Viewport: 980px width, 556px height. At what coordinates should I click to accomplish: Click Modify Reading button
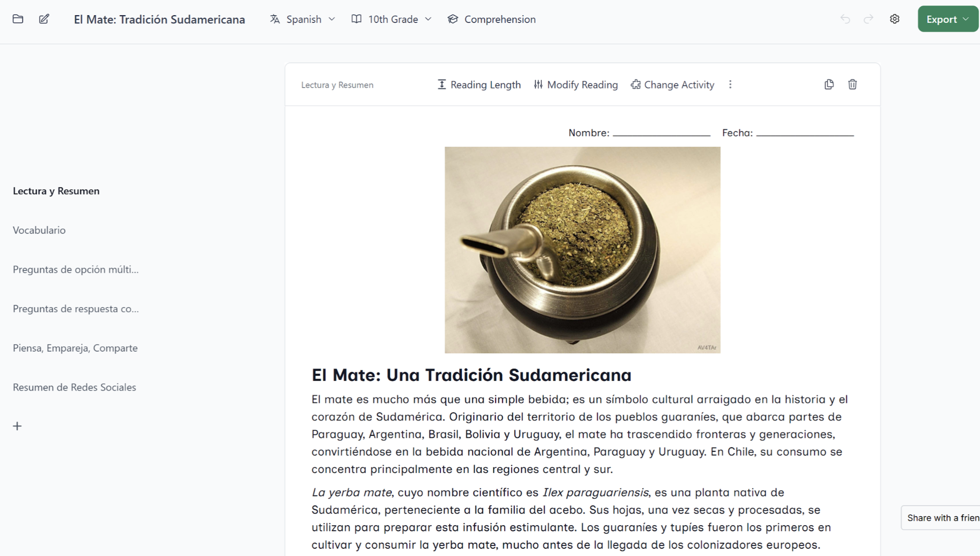pos(576,85)
